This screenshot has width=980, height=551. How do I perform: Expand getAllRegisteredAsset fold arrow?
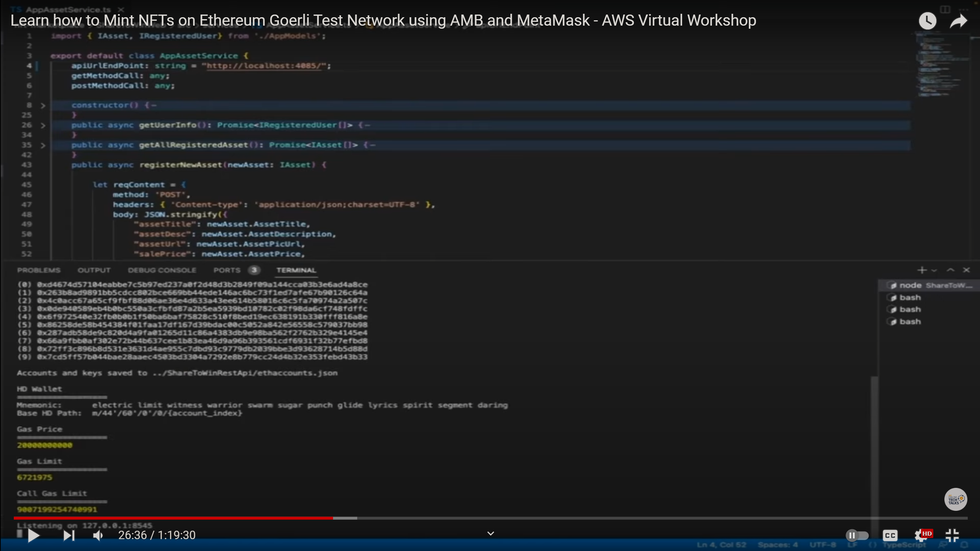43,145
